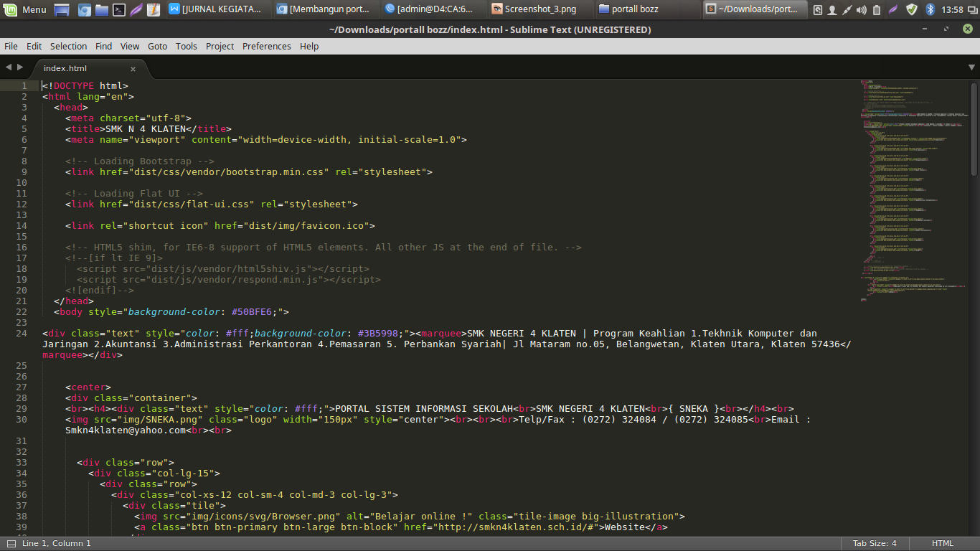Open the tab list dropdown arrow

972,67
